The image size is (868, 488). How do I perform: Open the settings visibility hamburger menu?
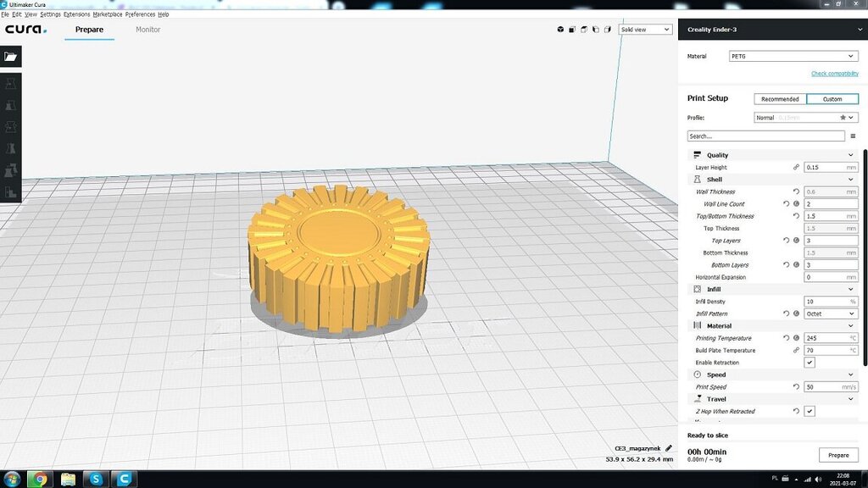click(853, 136)
